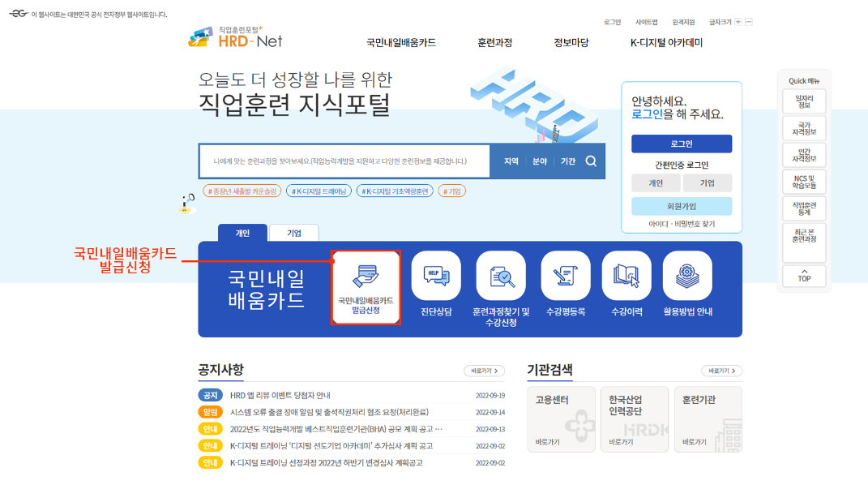The height and width of the screenshot is (485, 868).
Task: Click blue 로그인 text in greeting
Action: click(x=647, y=114)
